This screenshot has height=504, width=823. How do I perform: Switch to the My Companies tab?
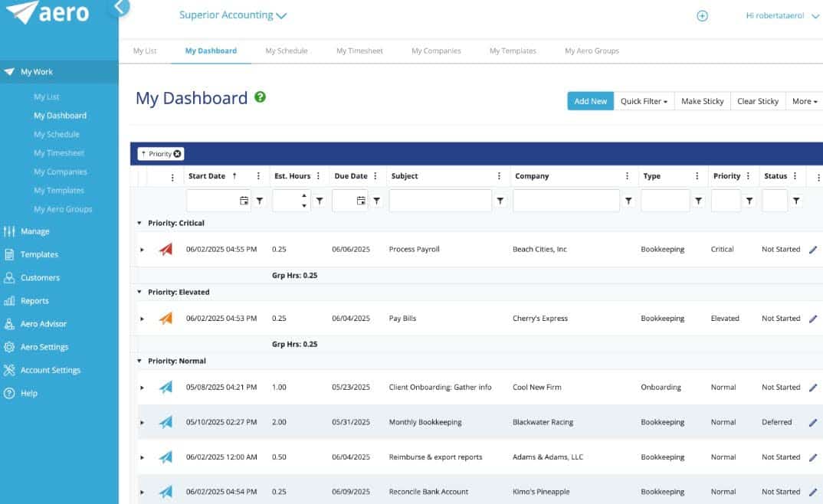(437, 51)
